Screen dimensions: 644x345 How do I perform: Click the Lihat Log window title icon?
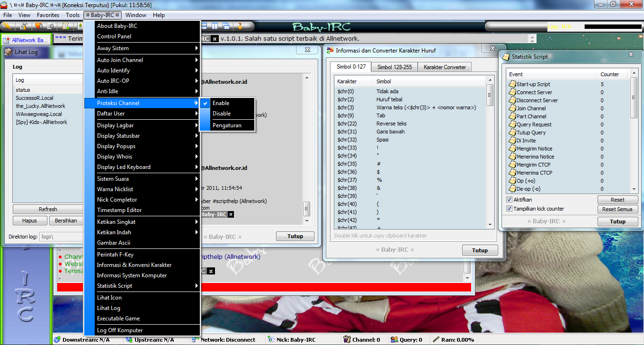point(9,52)
